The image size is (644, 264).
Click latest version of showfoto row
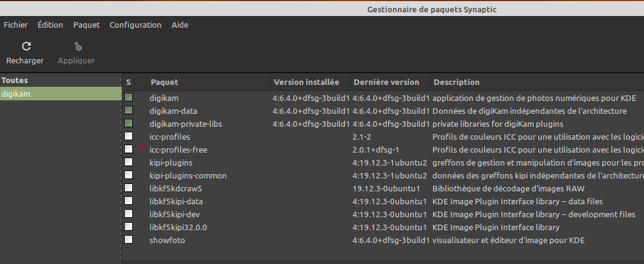pyautogui.click(x=391, y=240)
